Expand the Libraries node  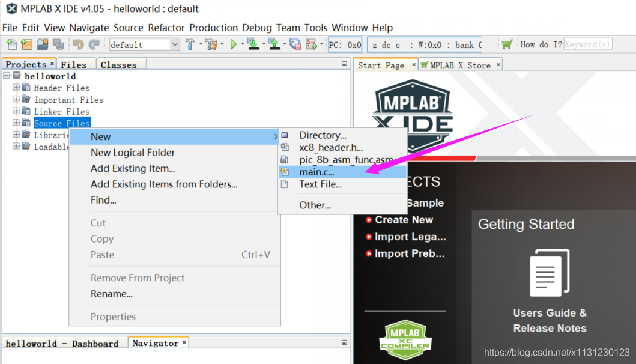16,134
